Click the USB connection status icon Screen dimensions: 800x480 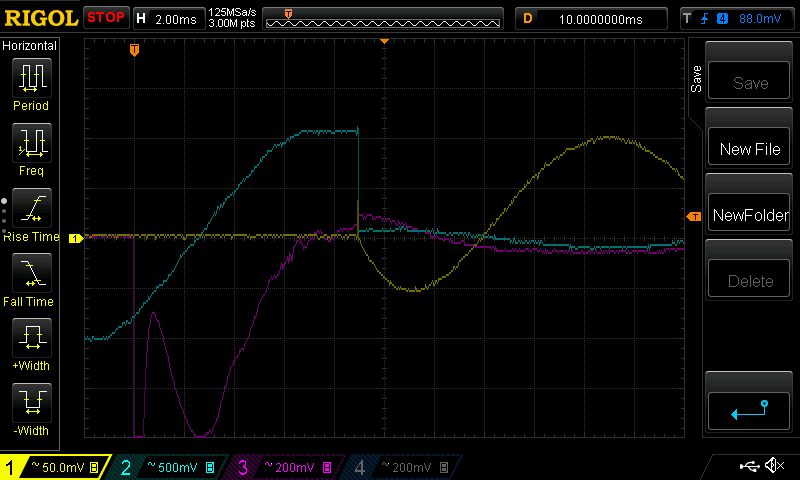click(749, 466)
